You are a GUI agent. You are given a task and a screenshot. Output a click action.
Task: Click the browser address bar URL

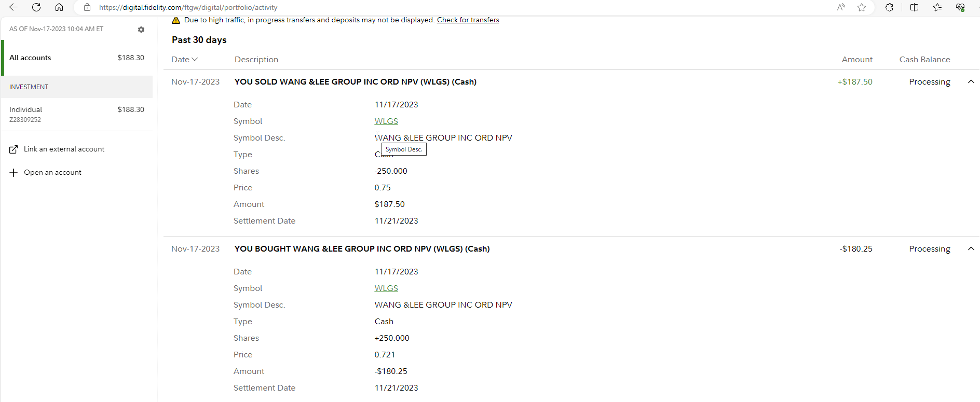coord(188,7)
